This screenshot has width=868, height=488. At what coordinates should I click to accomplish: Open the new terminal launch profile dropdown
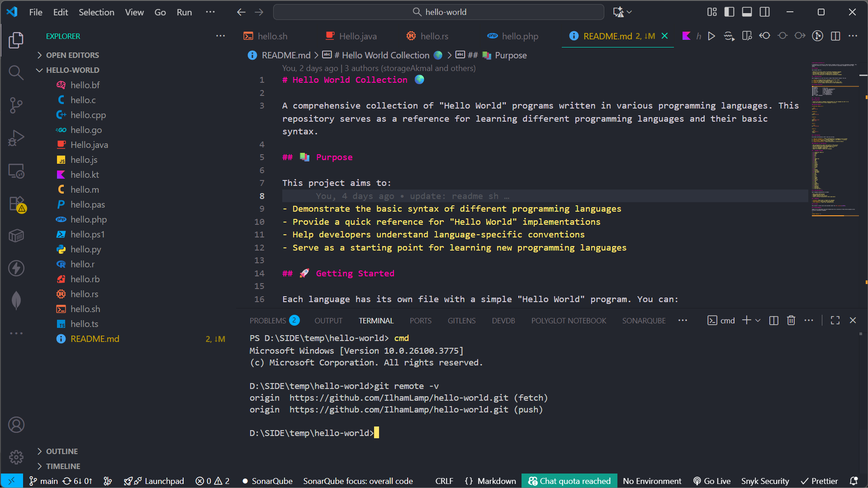coord(758,320)
